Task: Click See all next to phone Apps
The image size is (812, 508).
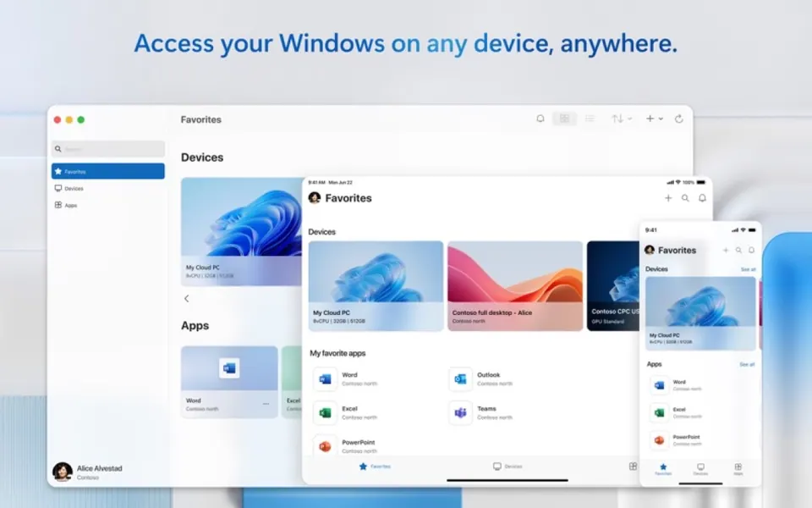Action: point(747,364)
